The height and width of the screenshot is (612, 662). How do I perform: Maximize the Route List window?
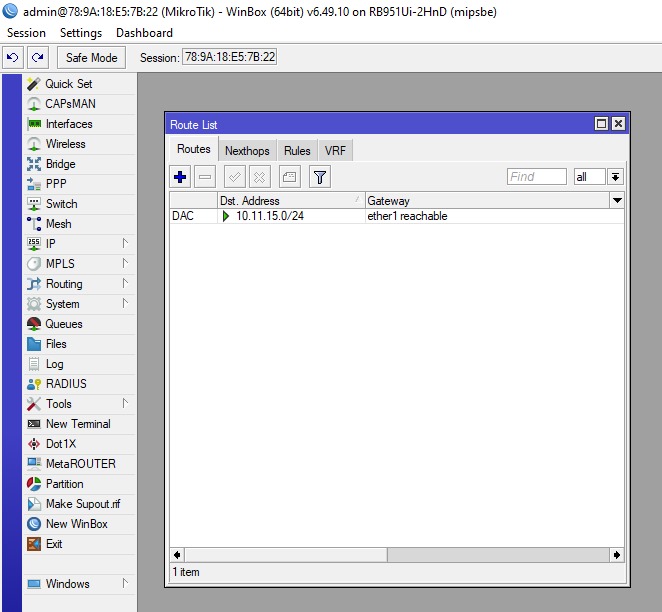coord(601,124)
